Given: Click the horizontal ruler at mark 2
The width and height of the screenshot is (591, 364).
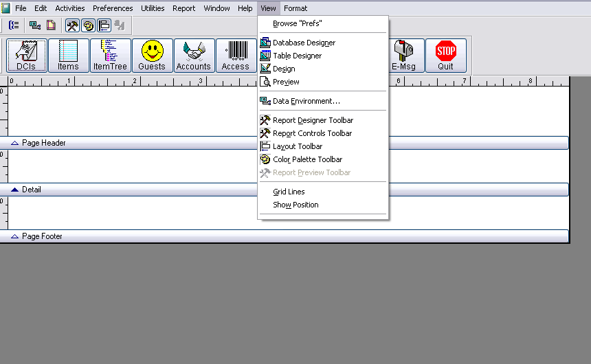Looking at the screenshot, I should [141, 81].
